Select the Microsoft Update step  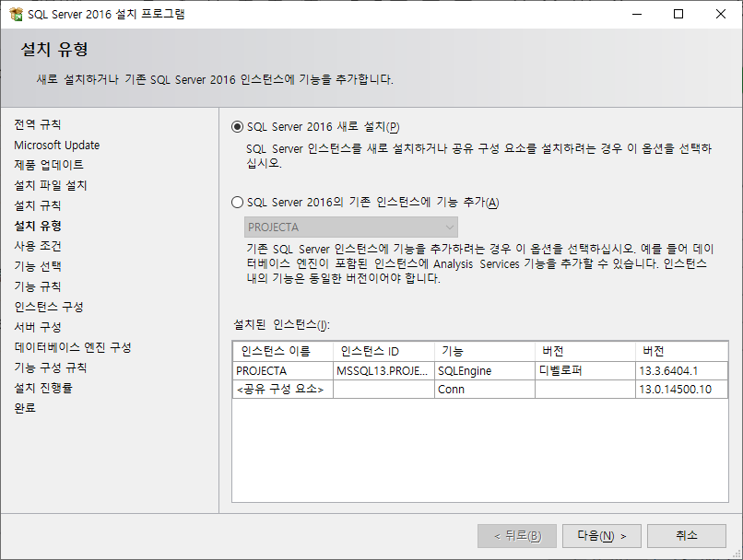57,145
